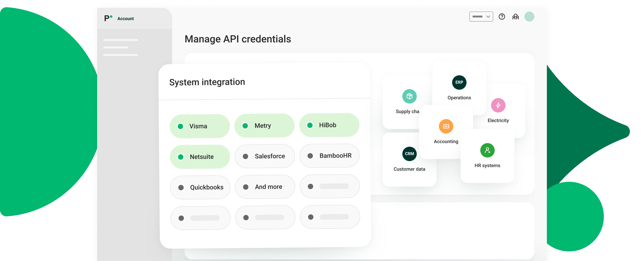Open the Account menu item

126,19
